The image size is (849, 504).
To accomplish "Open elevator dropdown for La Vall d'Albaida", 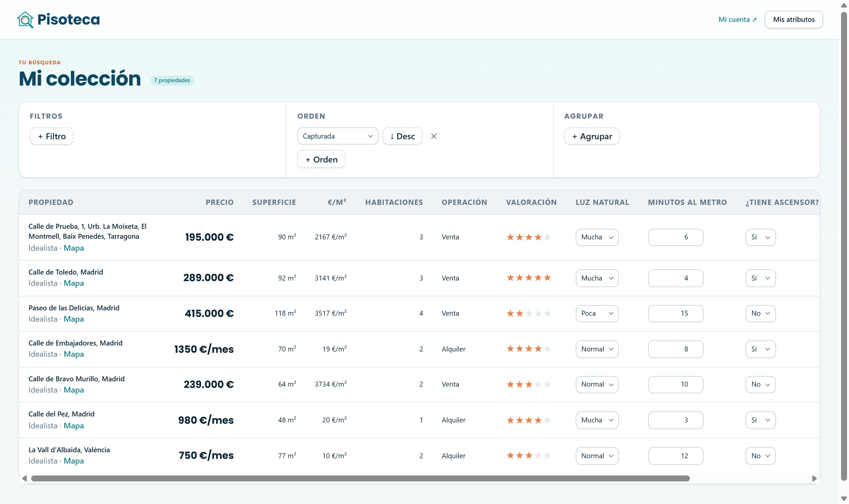I will click(x=760, y=456).
